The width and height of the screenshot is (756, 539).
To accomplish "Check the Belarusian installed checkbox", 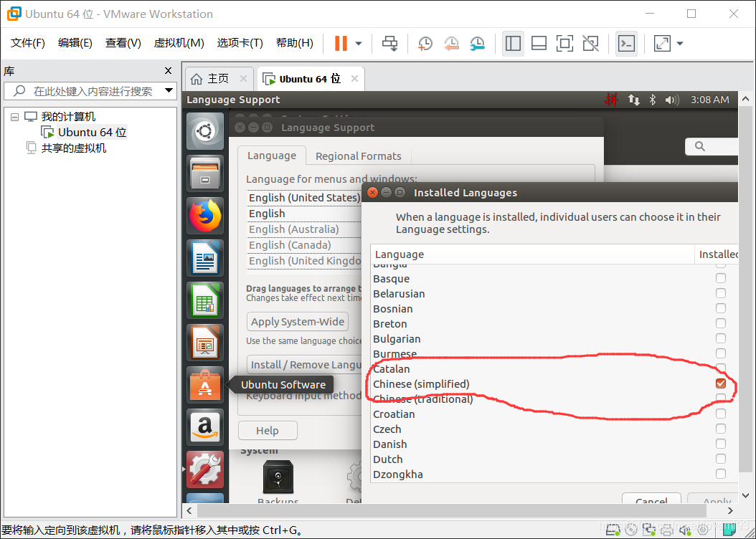I will 721,293.
